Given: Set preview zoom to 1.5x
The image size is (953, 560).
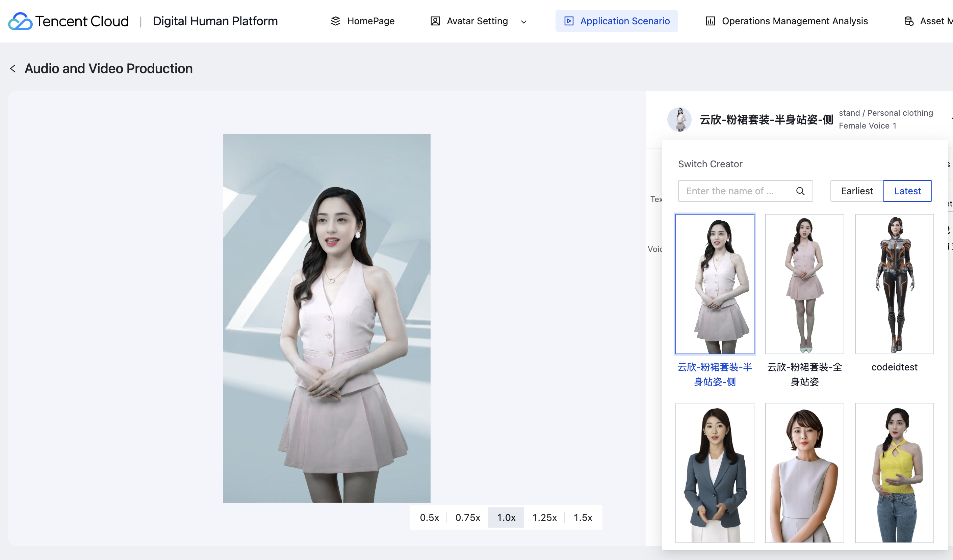Looking at the screenshot, I should point(583,517).
